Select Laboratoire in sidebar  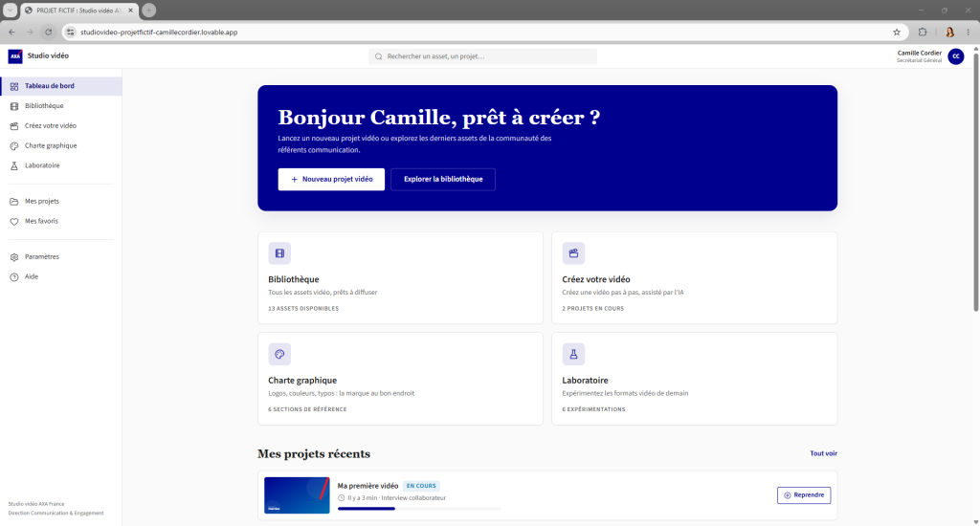coord(61,166)
